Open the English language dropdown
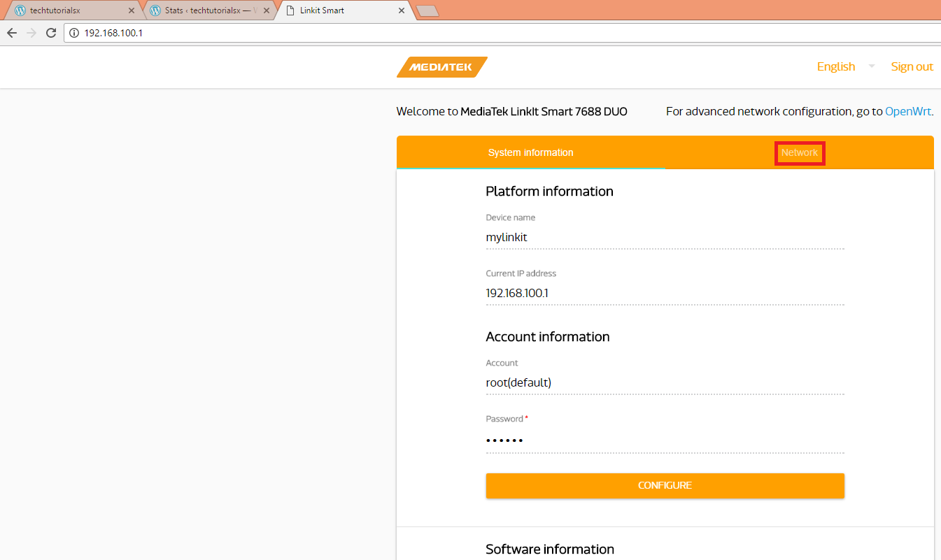This screenshot has height=560, width=941. 835,66
